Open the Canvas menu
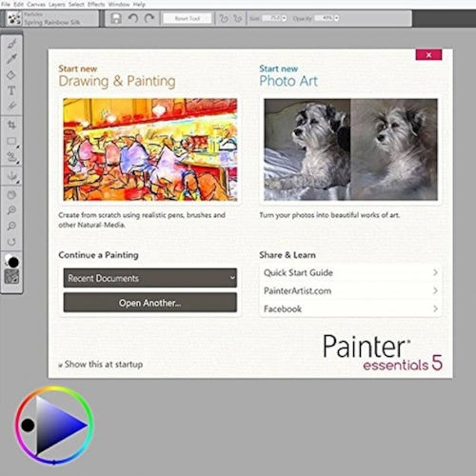Screen dimensions: 476x476 point(36,5)
